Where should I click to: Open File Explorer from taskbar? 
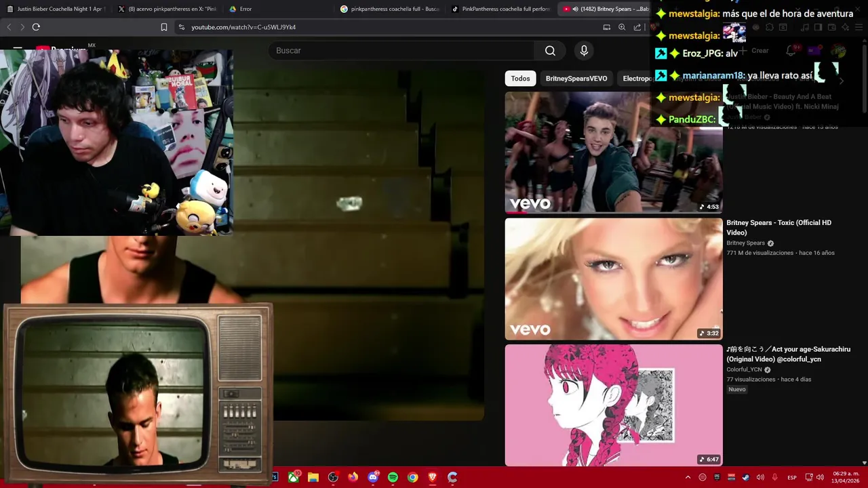coord(313,477)
